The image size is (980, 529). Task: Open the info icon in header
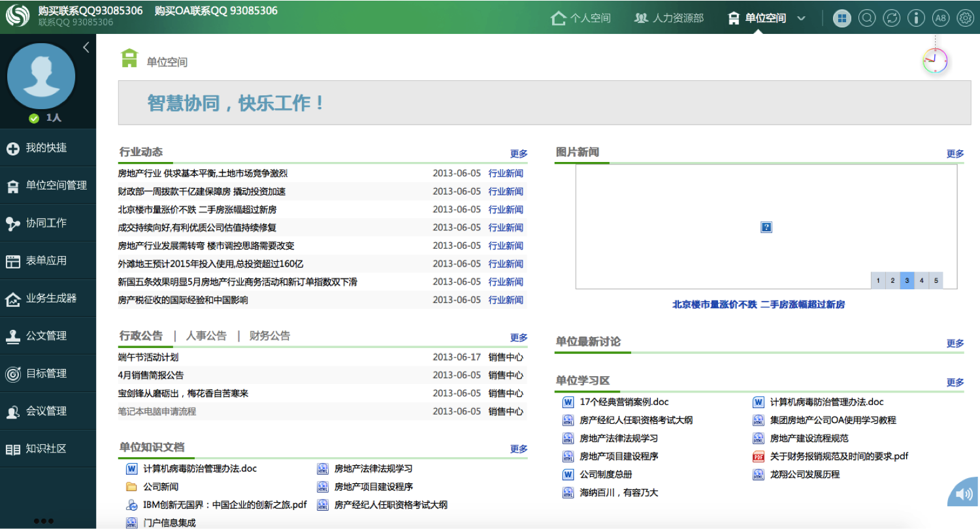916,18
